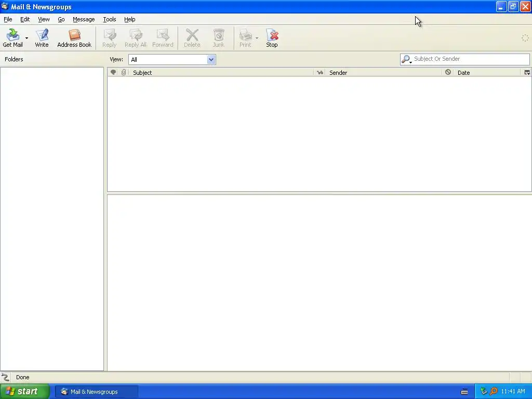
Task: Click the throbber activity indicator icon
Action: click(x=525, y=38)
